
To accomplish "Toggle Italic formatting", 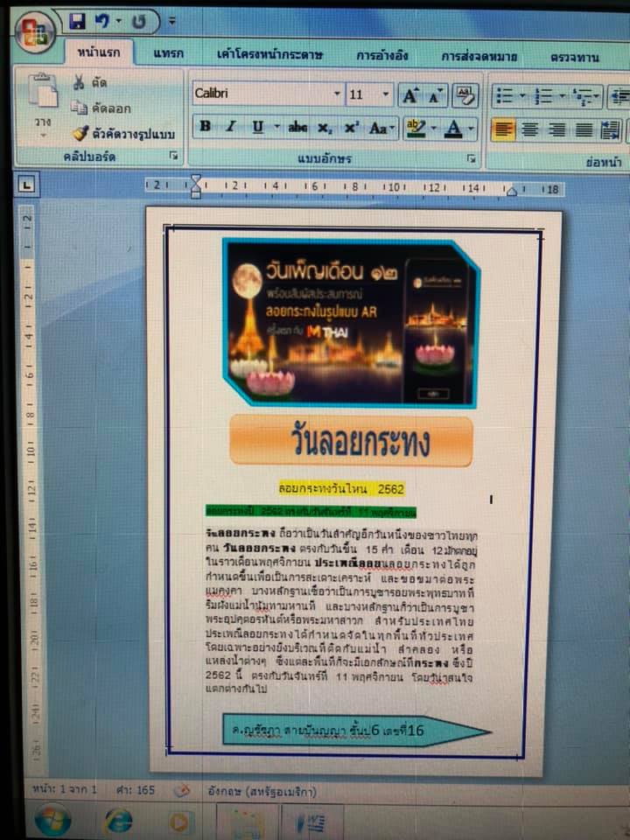I will tap(230, 127).
